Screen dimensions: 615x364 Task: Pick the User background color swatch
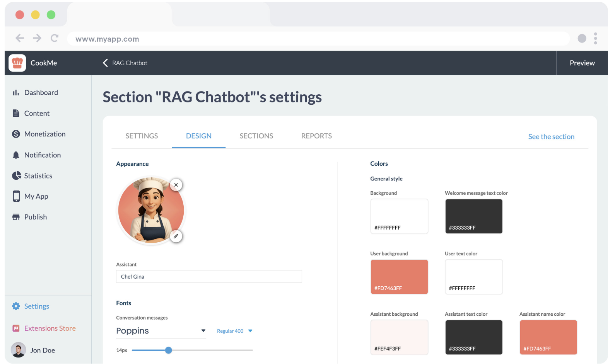(399, 277)
